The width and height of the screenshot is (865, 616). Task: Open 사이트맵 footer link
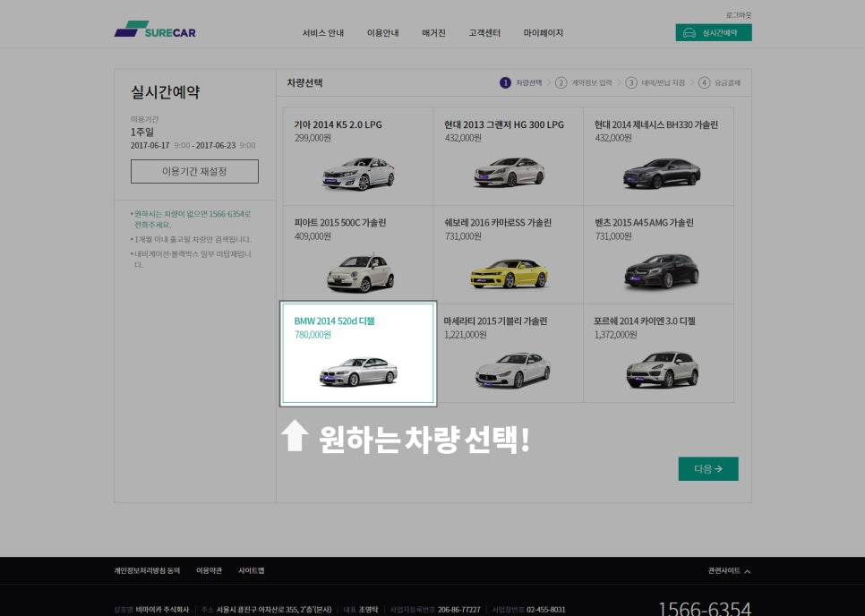click(x=251, y=570)
